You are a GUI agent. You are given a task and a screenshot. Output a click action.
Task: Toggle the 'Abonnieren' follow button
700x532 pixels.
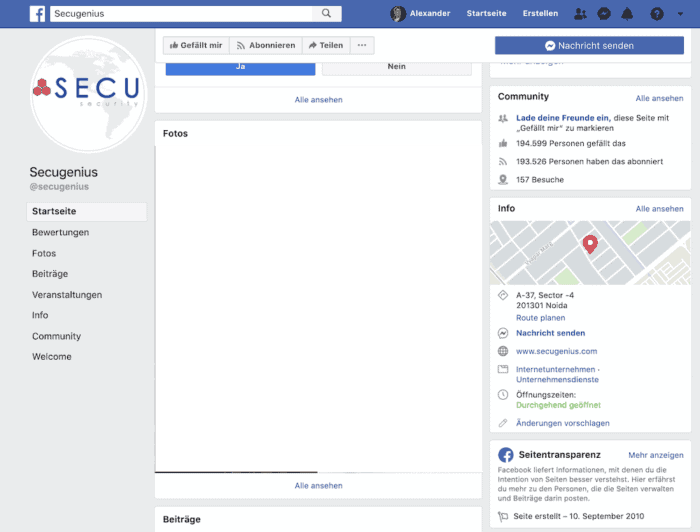(x=265, y=45)
